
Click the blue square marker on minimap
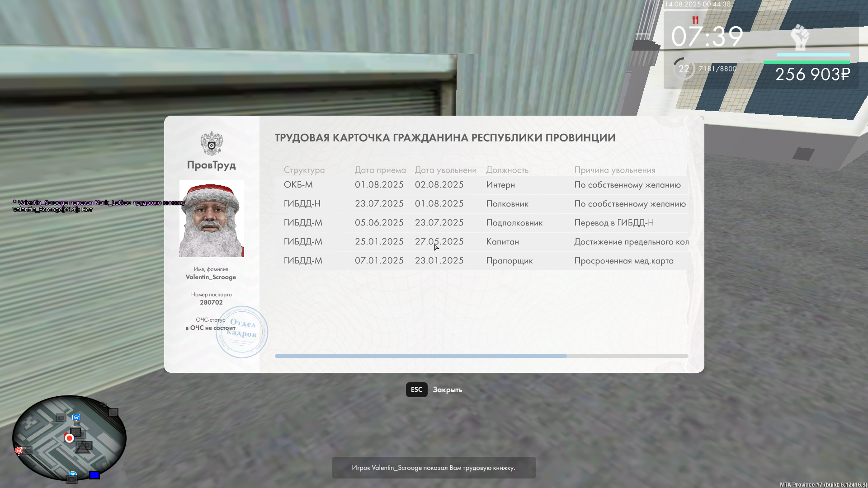click(94, 475)
